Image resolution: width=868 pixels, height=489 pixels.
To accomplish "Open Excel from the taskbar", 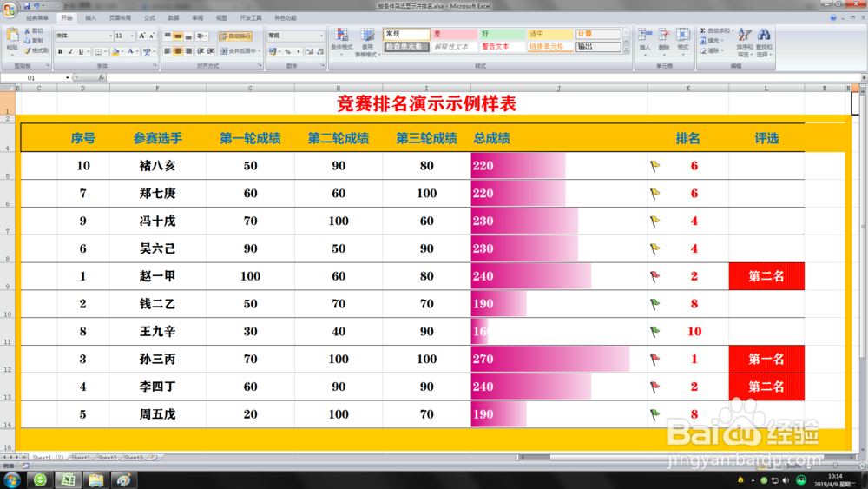I will [x=68, y=479].
